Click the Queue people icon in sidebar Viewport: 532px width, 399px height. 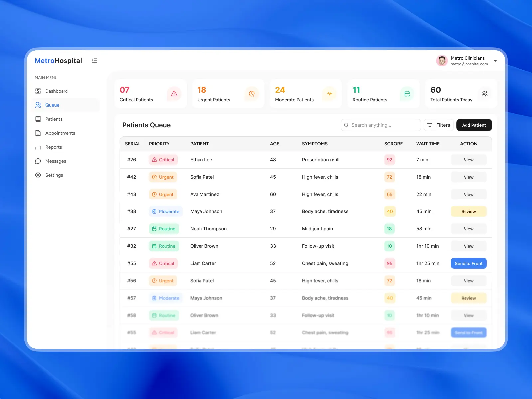coord(38,105)
